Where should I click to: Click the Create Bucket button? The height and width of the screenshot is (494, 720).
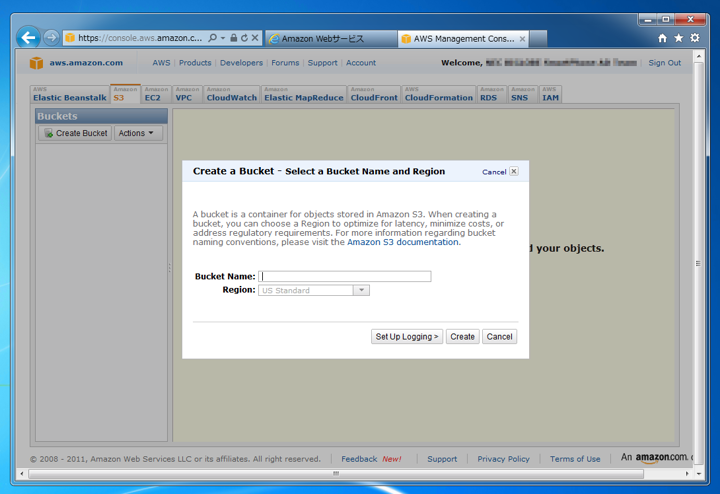point(75,133)
